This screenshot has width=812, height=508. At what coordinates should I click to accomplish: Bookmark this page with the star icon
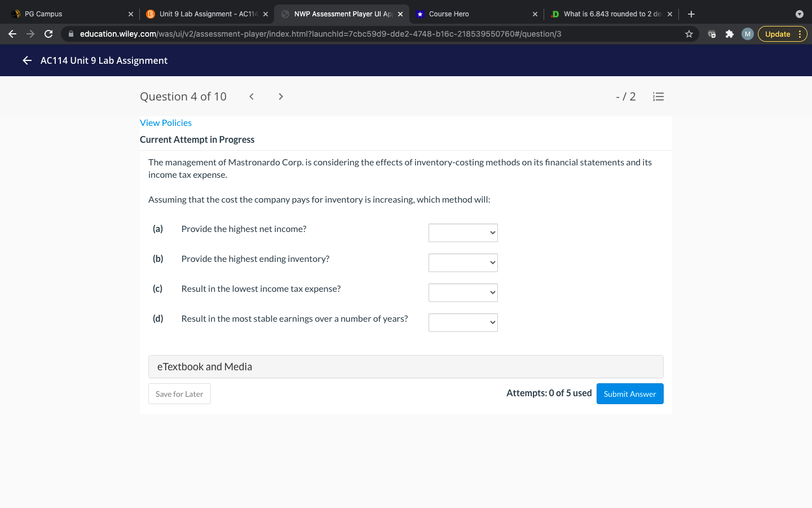(689, 34)
